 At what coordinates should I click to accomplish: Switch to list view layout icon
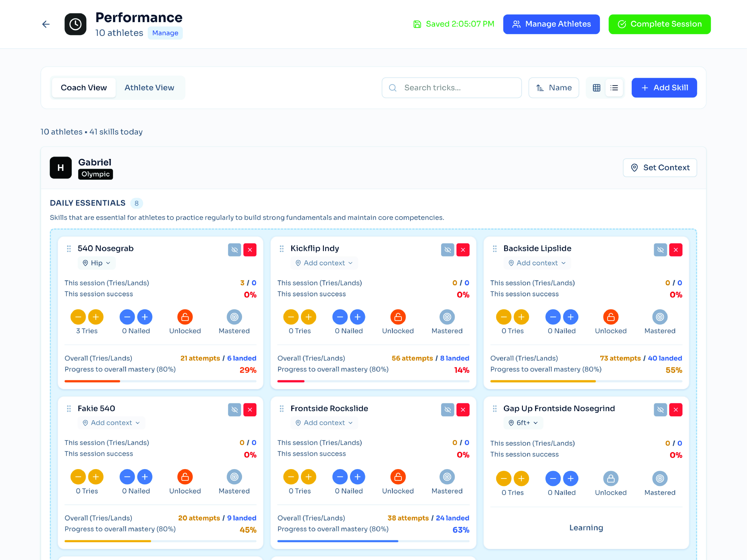pyautogui.click(x=614, y=88)
